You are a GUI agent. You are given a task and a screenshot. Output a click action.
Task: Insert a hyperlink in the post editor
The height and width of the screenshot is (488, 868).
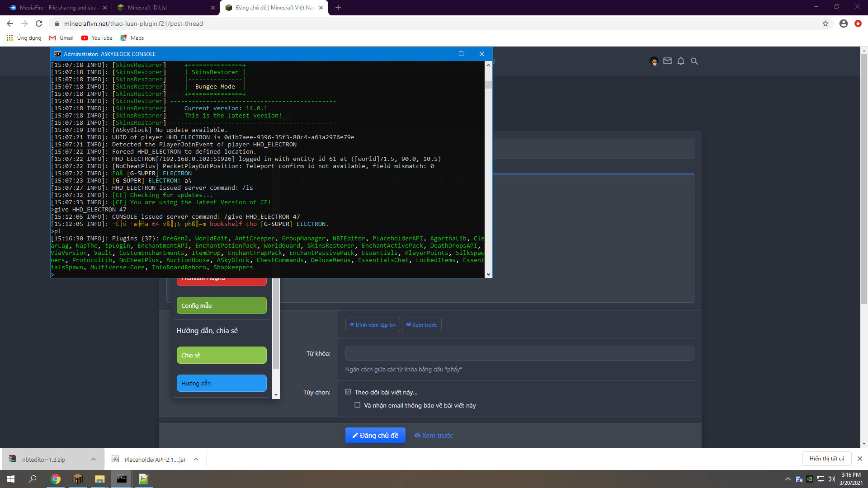point(302,182)
